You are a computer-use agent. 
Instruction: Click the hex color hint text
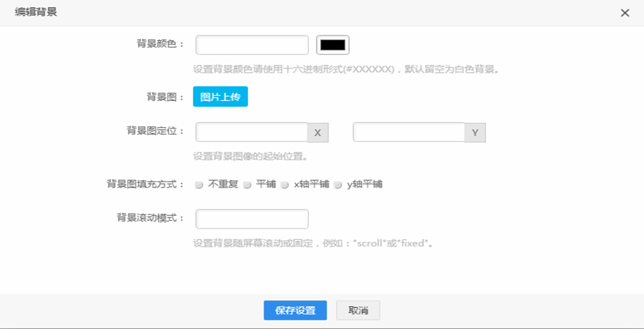(346, 69)
